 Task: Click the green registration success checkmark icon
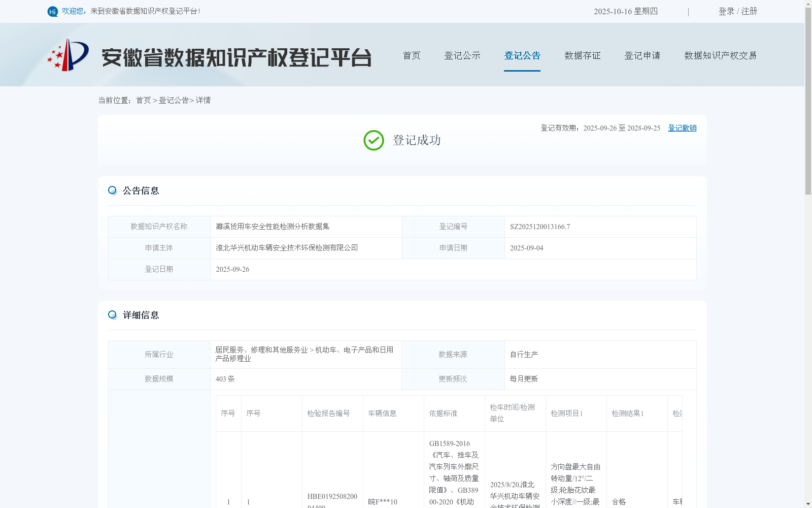(374, 140)
